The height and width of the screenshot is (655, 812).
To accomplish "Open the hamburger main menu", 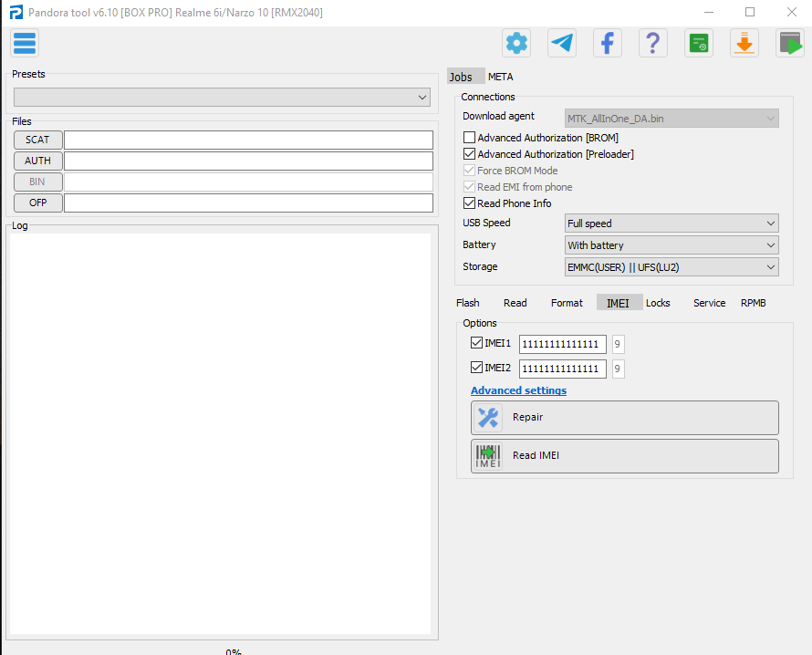I will [x=25, y=43].
